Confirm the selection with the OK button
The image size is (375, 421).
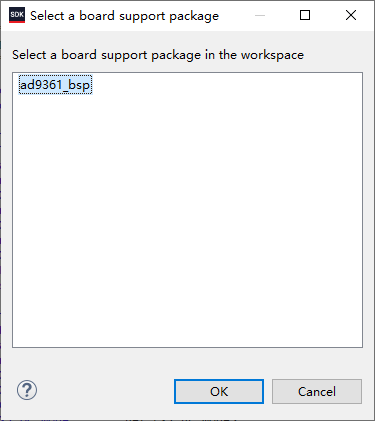(219, 391)
